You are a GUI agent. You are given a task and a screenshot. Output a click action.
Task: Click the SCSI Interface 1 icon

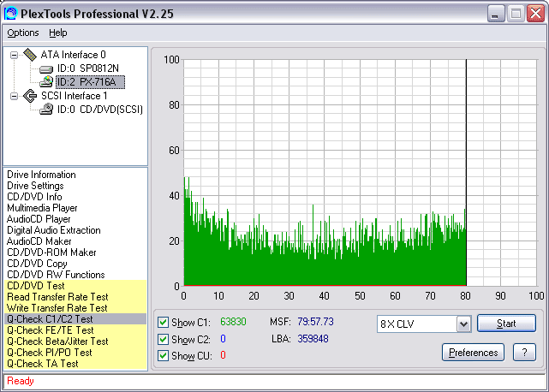(x=30, y=96)
